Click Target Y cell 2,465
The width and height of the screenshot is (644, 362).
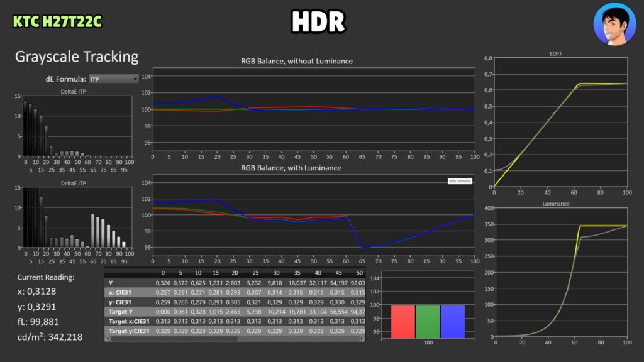(233, 312)
